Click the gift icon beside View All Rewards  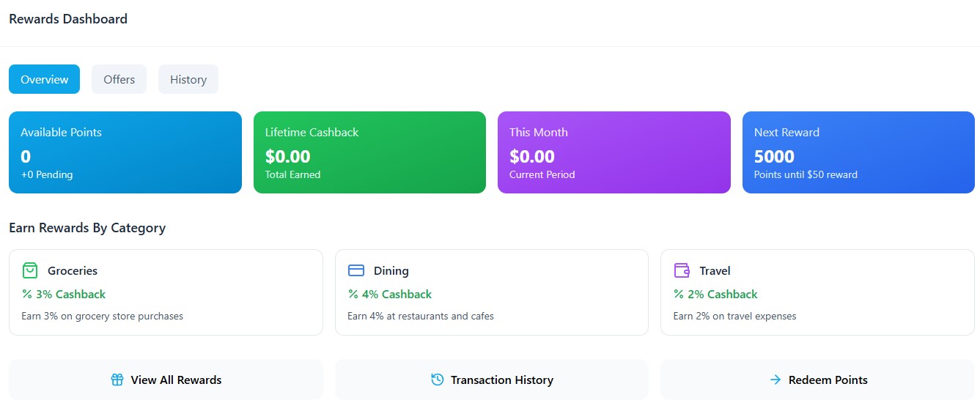[117, 380]
